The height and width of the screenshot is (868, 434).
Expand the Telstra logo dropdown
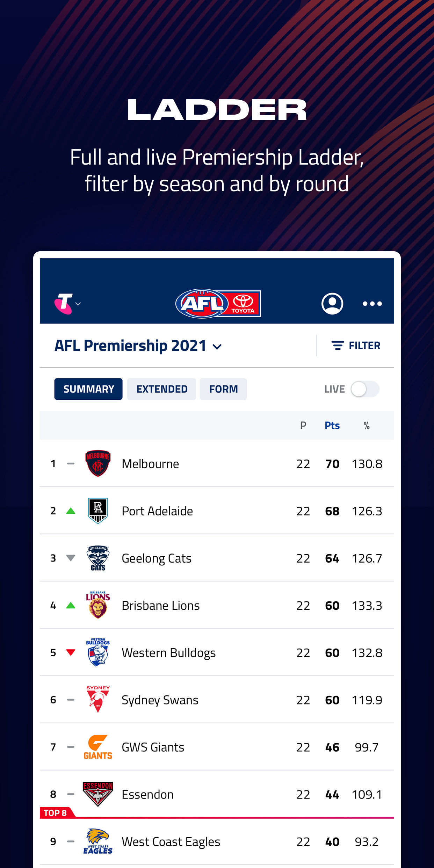coord(68,303)
